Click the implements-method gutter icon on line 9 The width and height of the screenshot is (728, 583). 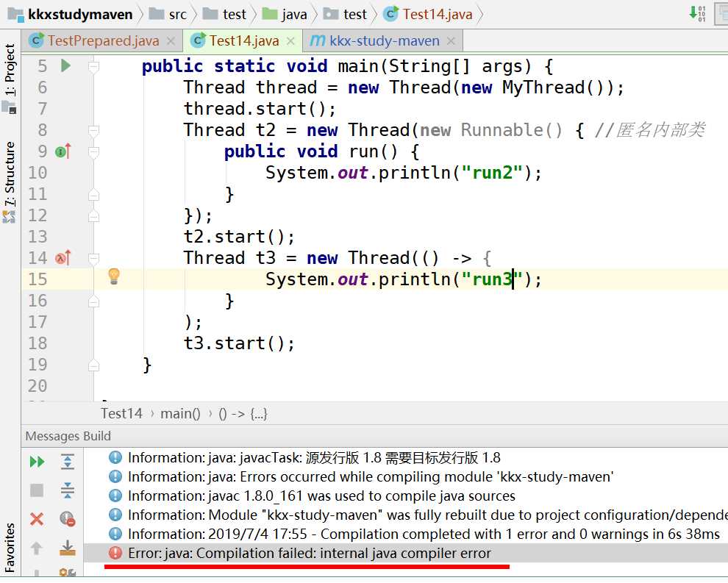(x=63, y=151)
